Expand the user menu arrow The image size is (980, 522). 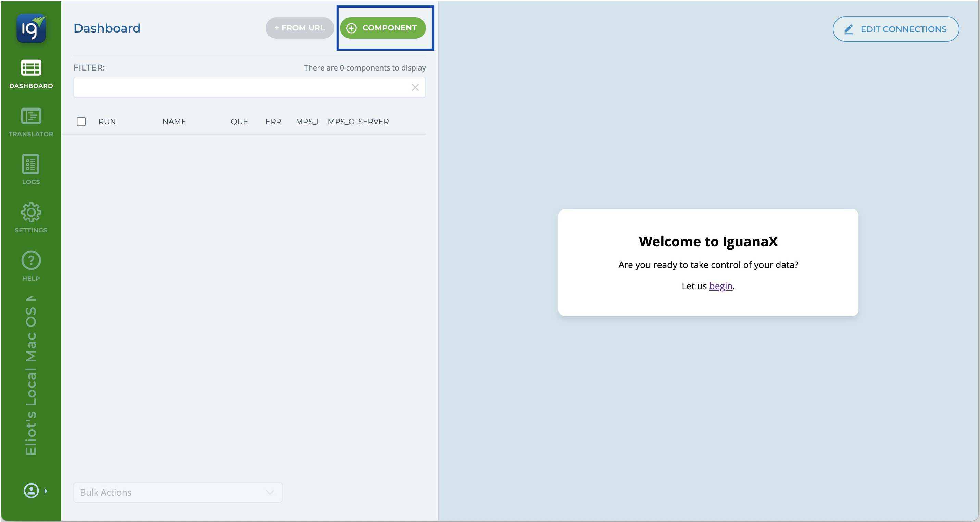(x=46, y=491)
